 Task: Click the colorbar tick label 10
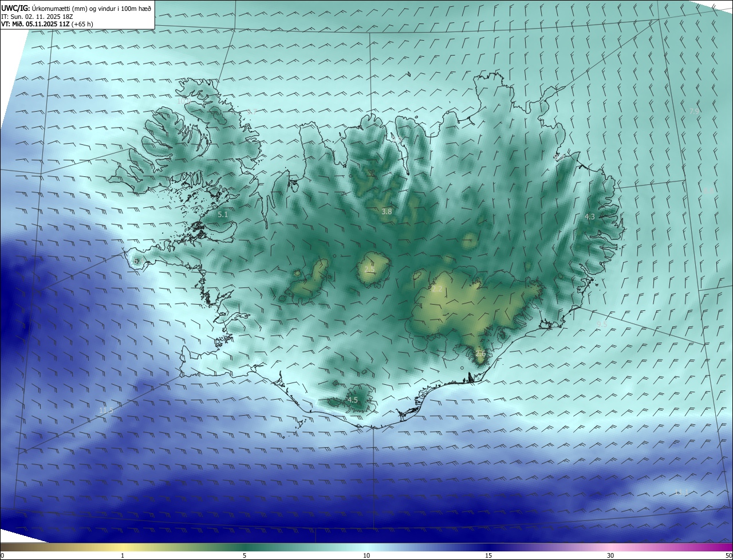click(366, 555)
